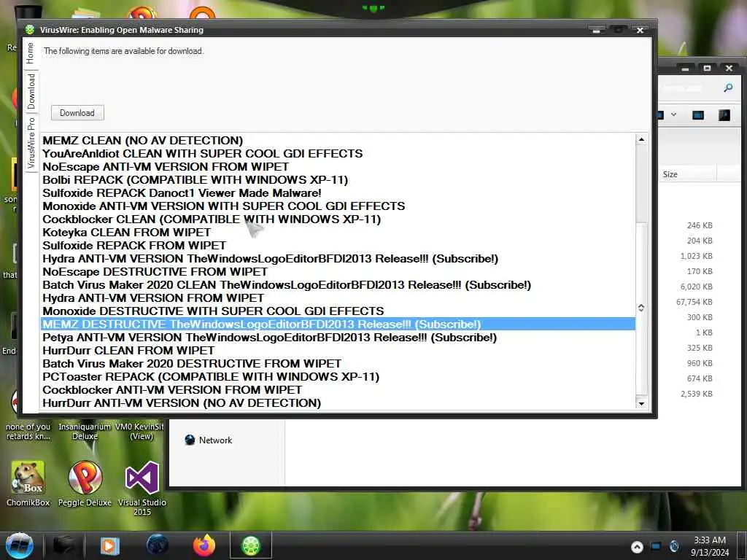This screenshot has width=747, height=560.
Task: Click the refresh-arrow tray icon
Action: (x=673, y=546)
